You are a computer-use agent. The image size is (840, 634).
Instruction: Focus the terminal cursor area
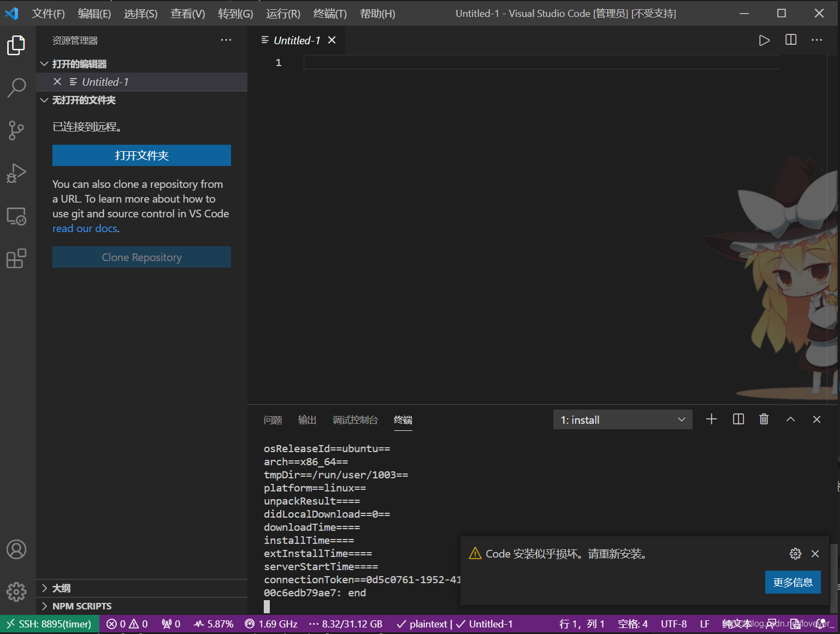click(267, 607)
